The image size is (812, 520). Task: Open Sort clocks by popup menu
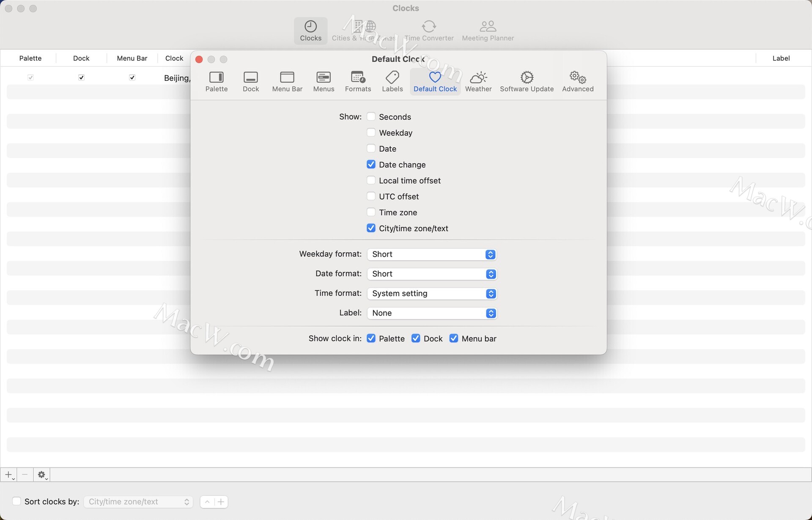(x=138, y=502)
